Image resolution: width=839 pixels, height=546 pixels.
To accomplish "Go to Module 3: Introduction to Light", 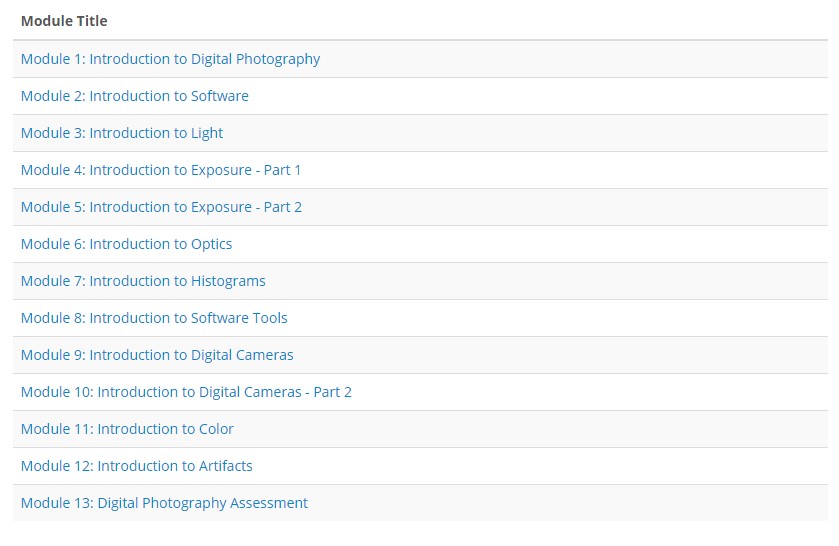I will (122, 133).
